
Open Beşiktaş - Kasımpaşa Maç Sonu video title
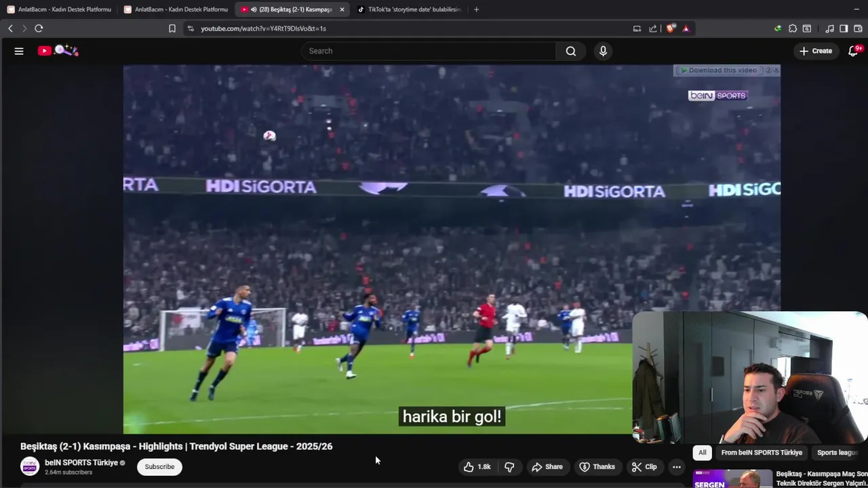(x=822, y=479)
